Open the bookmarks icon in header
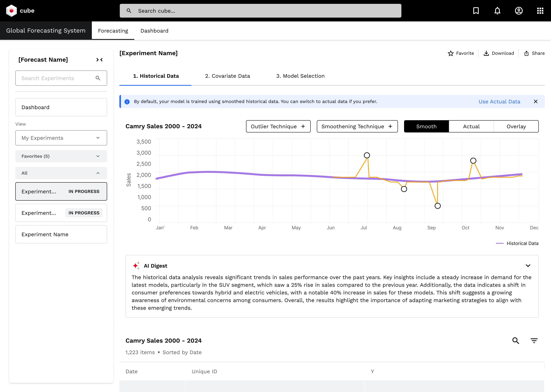This screenshot has width=551, height=392. point(476,11)
